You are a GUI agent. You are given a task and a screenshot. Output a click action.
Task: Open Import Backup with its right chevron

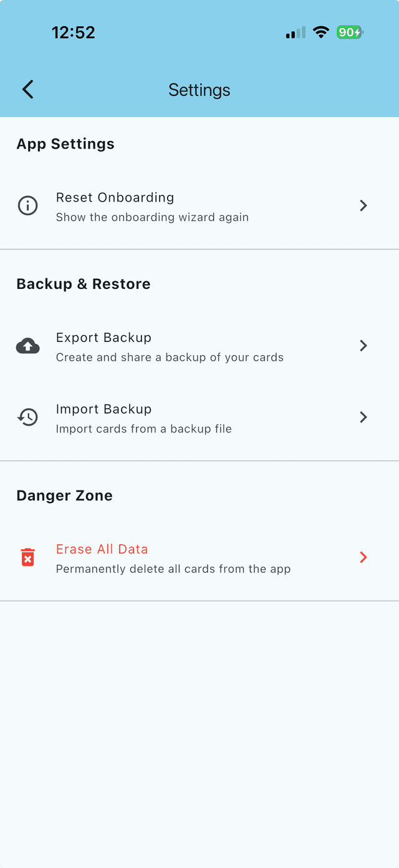coord(363,417)
